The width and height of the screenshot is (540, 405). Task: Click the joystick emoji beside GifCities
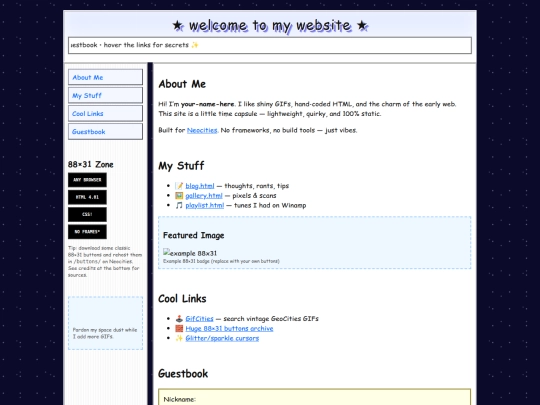point(179,319)
